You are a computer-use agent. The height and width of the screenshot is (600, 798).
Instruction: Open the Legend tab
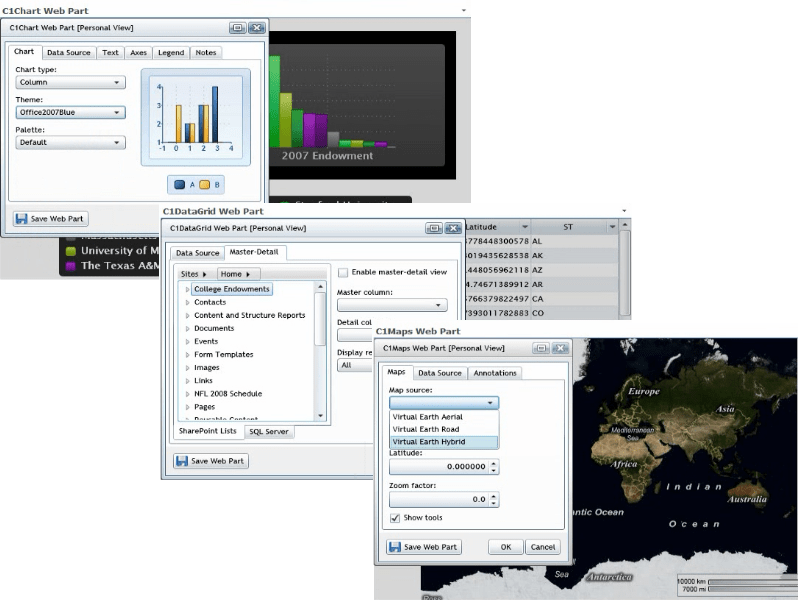171,52
